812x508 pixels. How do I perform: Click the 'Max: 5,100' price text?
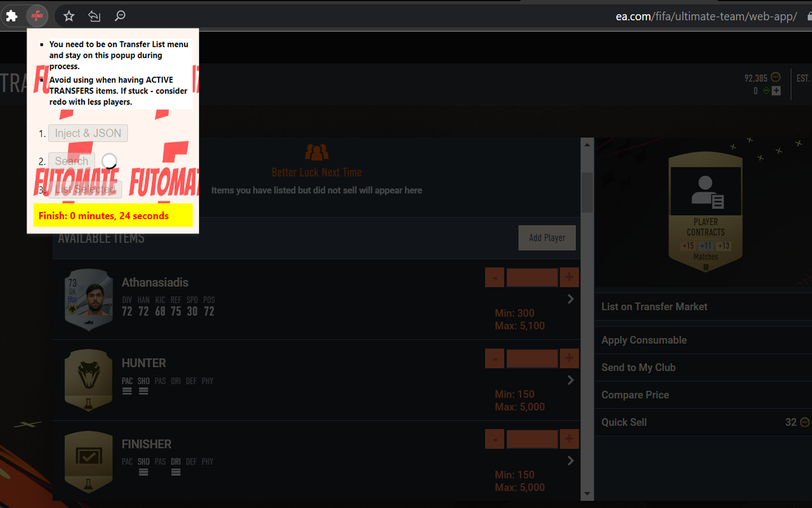coord(520,326)
